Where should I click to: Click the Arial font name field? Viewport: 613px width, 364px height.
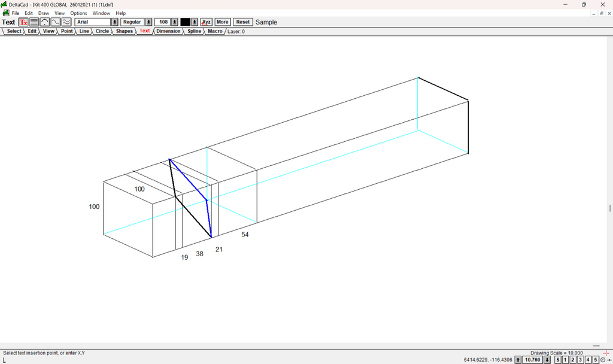click(93, 22)
